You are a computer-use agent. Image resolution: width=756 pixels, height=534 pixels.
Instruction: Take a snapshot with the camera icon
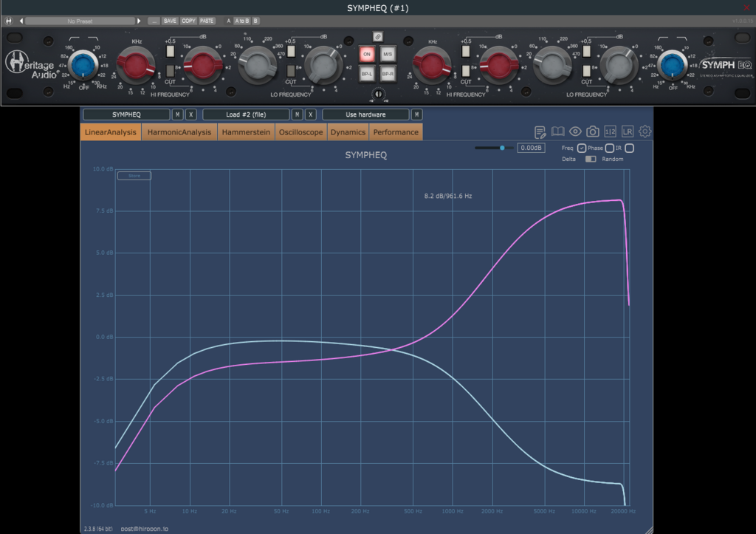click(x=593, y=131)
